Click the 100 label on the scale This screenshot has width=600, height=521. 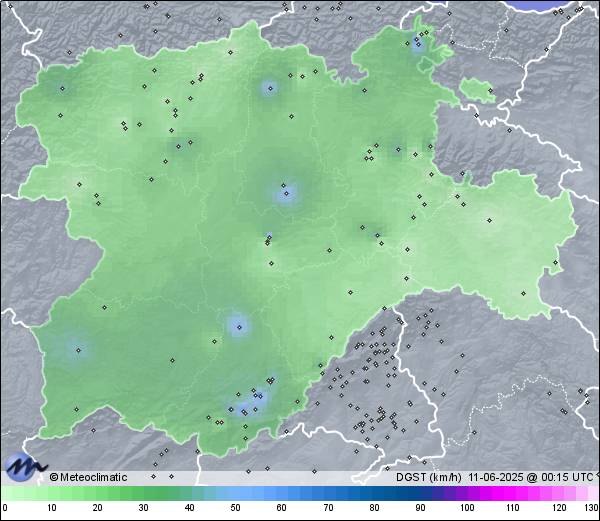(467, 508)
